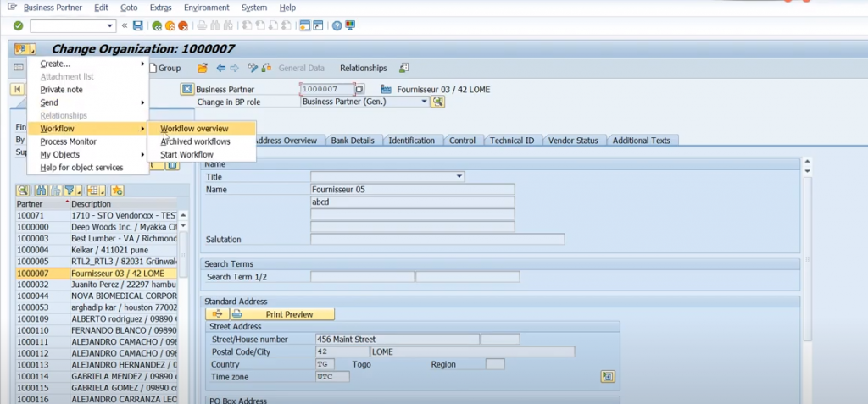This screenshot has width=868, height=404.
Task: Open the Extras menu
Action: tap(160, 8)
